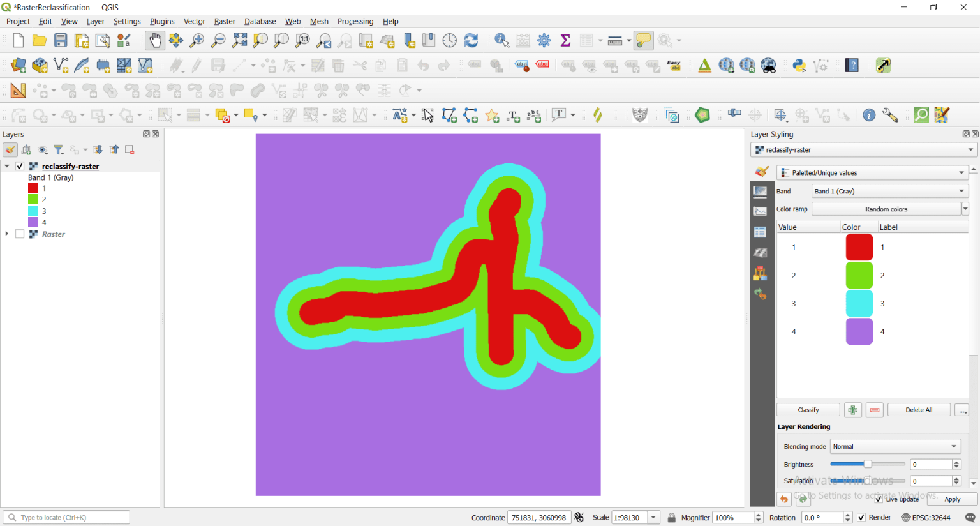This screenshot has height=526, width=980.
Task: Click the Zoom In map tool
Action: 197,40
